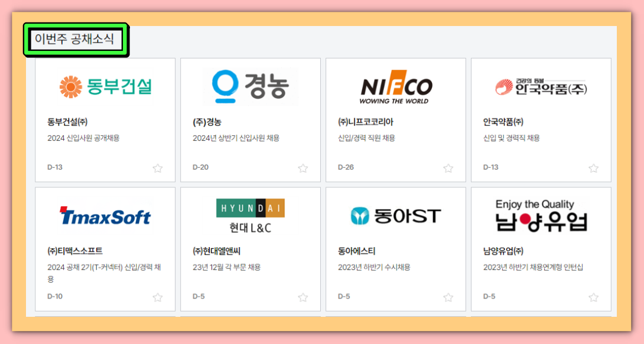Open the 동부건설(주) company name link

click(67, 122)
